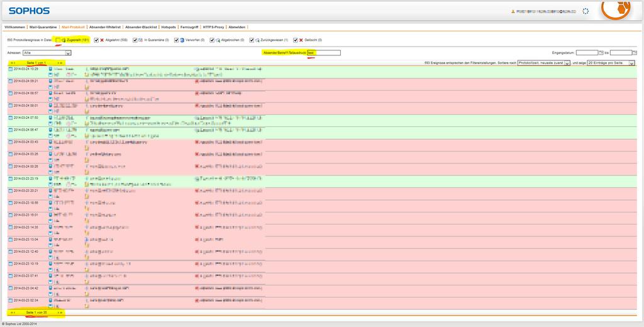The image size is (644, 327).
Task: Toggle the In Quarantäne (3) checkbox
Action: click(134, 40)
